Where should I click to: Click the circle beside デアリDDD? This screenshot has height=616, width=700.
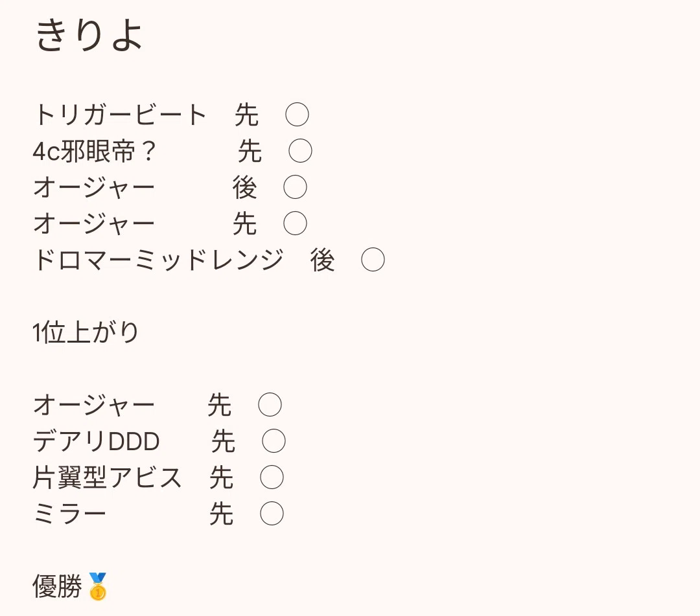click(274, 441)
